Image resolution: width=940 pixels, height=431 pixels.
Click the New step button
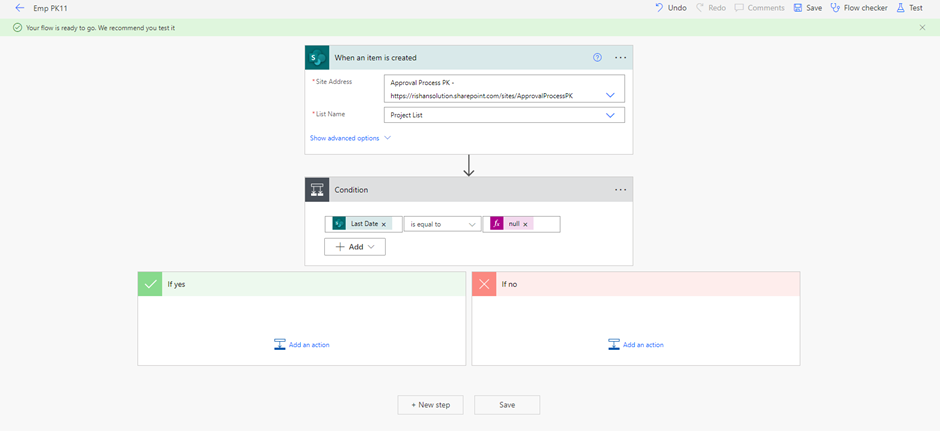(x=430, y=405)
